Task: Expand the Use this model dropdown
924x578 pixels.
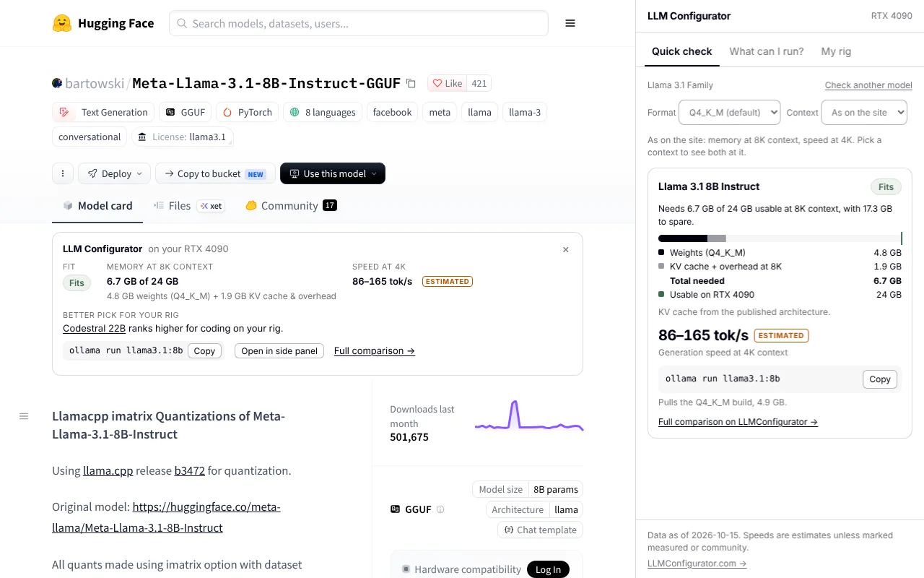Action: tap(333, 173)
